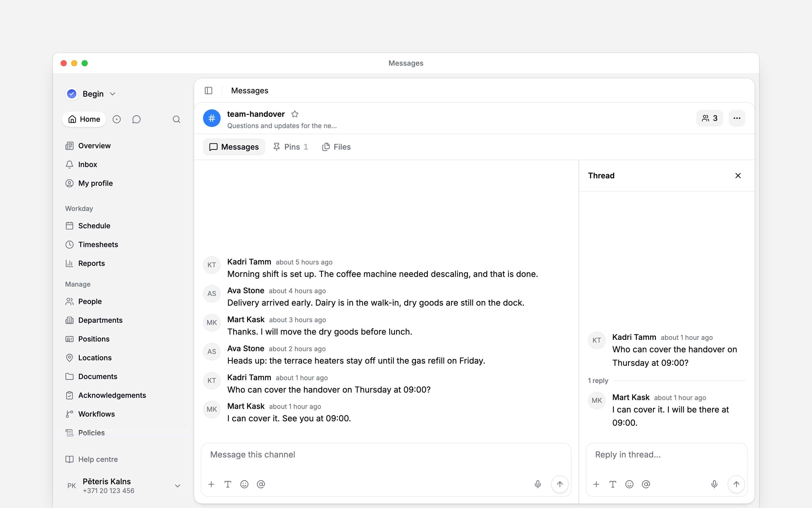This screenshot has width=812, height=508.
Task: Open Reports
Action: (x=123, y=263)
